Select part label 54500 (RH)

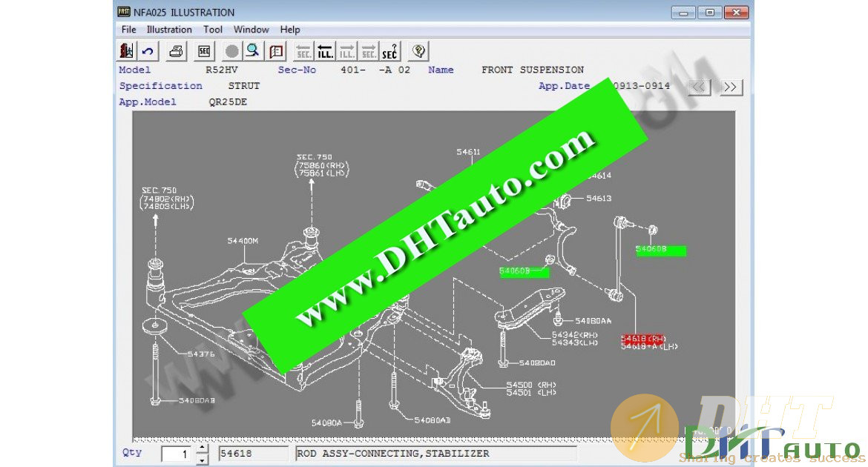531,385
